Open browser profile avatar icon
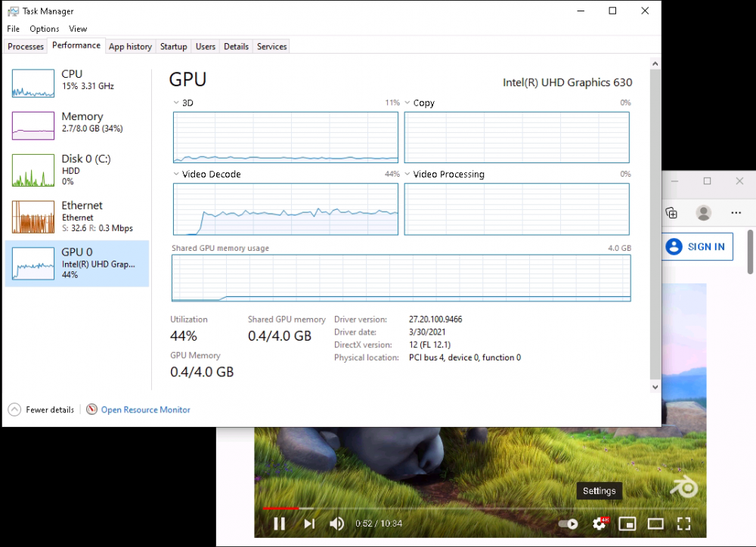The image size is (756, 547). (703, 212)
